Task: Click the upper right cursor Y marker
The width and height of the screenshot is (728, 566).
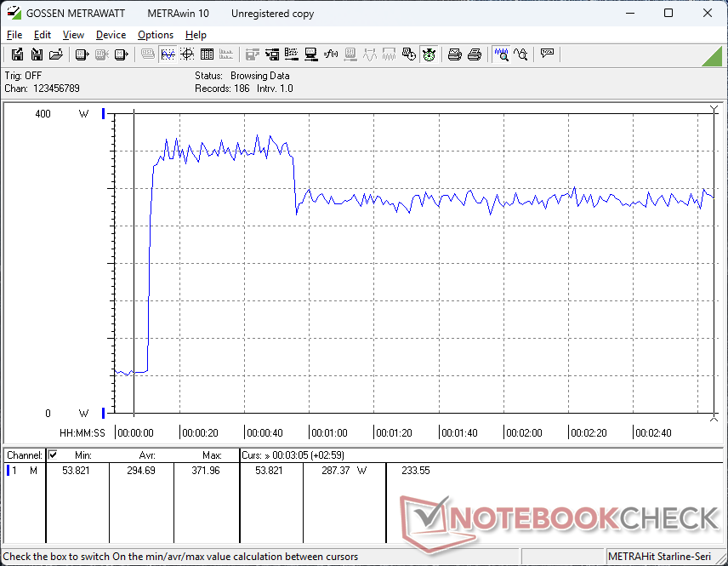Action: (714, 109)
